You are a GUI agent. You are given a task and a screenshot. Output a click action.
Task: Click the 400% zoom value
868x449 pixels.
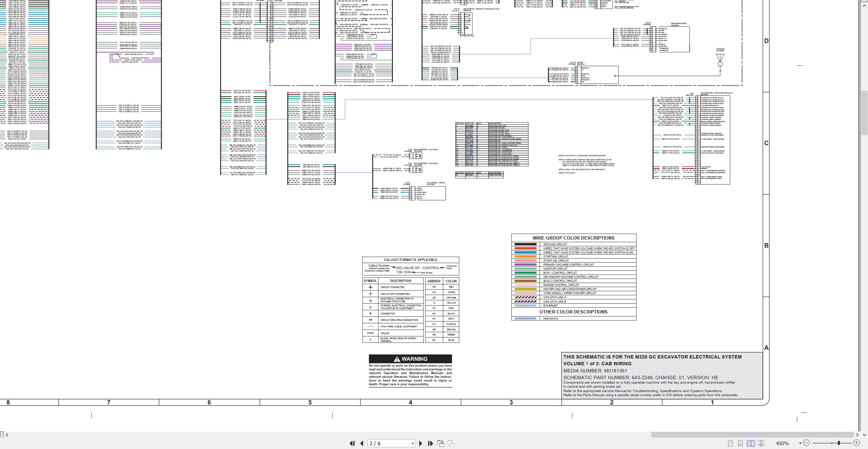pos(782,443)
